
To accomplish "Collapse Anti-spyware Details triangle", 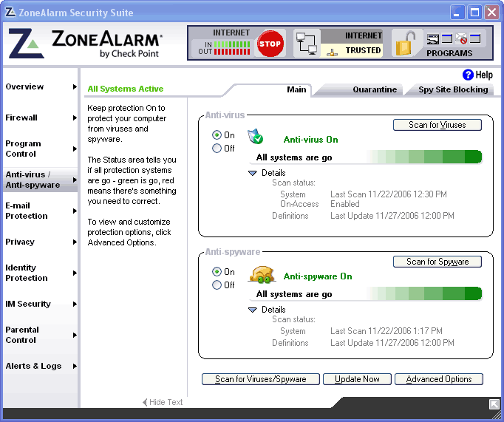I will [x=253, y=310].
